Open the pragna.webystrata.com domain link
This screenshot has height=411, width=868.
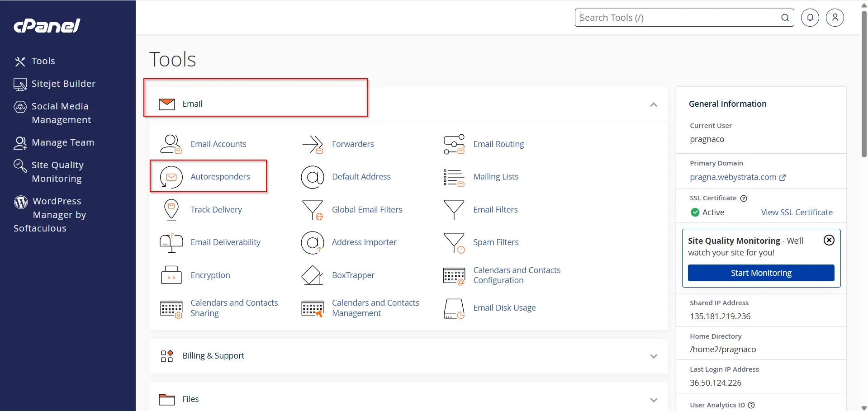click(738, 177)
